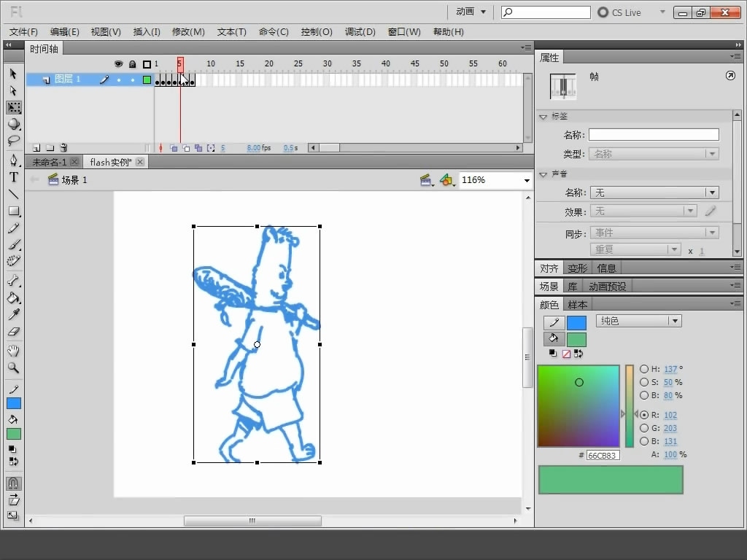The height and width of the screenshot is (560, 747).
Task: Click new layer icon in timeline
Action: [x=36, y=148]
